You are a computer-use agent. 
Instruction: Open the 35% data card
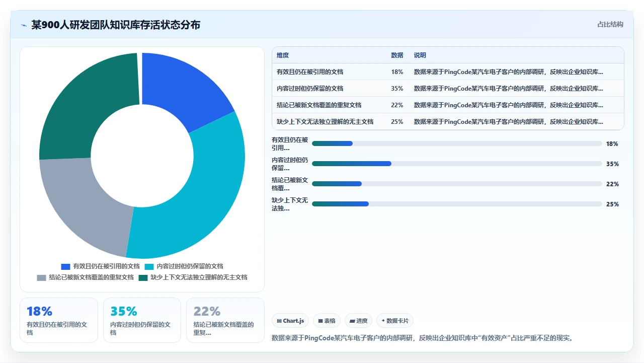coord(142,320)
